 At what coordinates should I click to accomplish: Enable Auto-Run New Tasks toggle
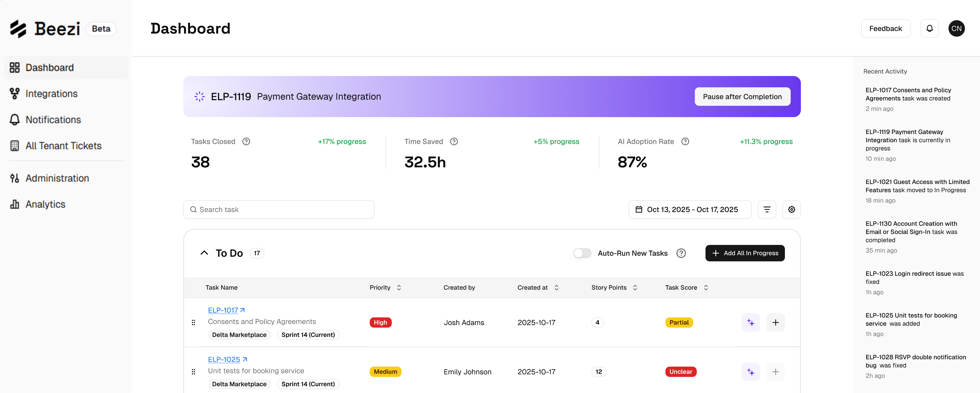[x=582, y=253]
